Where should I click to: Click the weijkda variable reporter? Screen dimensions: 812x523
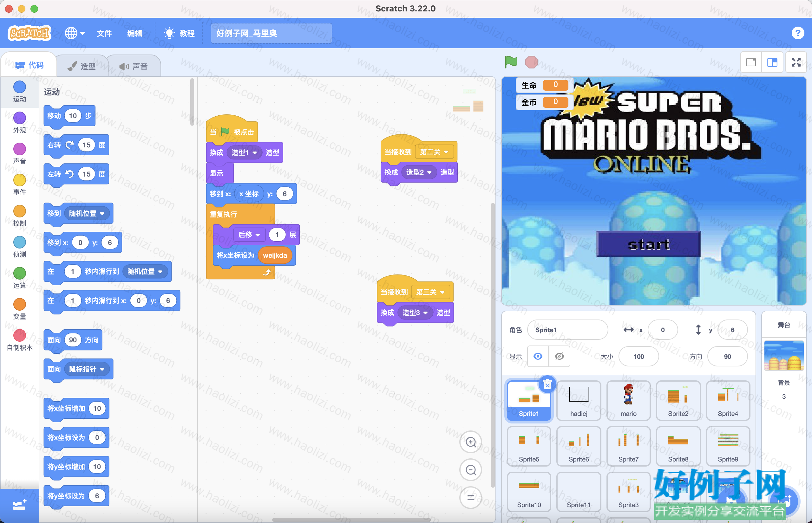275,255
